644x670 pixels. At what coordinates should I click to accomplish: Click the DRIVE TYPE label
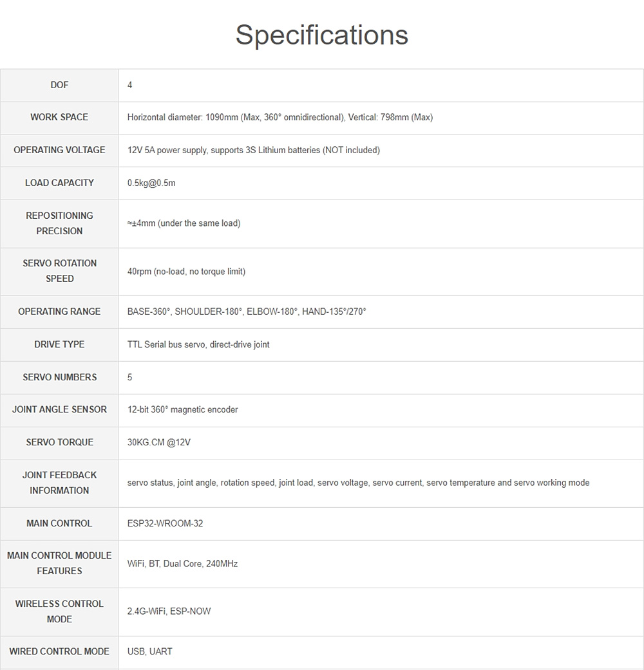[59, 344]
